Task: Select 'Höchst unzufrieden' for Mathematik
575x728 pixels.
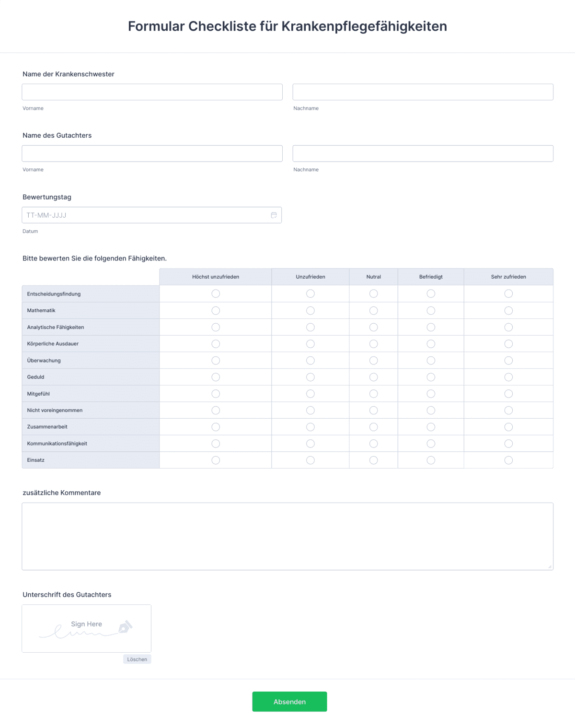Action: point(215,310)
